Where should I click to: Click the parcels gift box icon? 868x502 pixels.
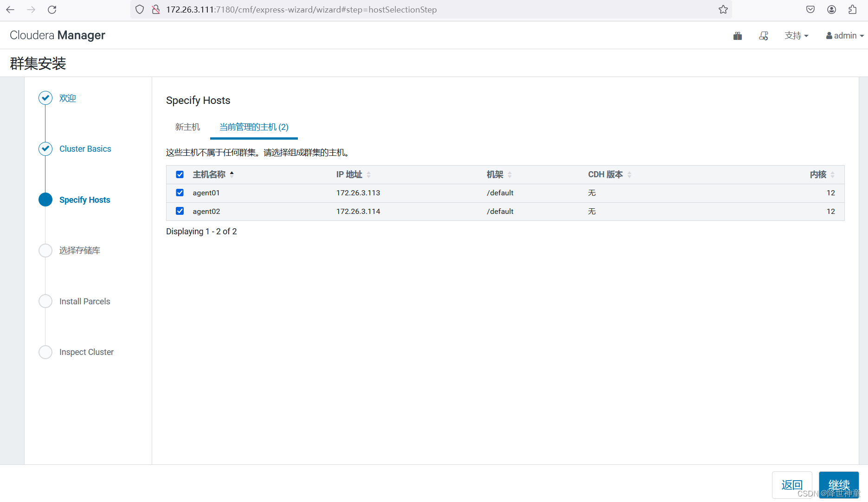(738, 36)
